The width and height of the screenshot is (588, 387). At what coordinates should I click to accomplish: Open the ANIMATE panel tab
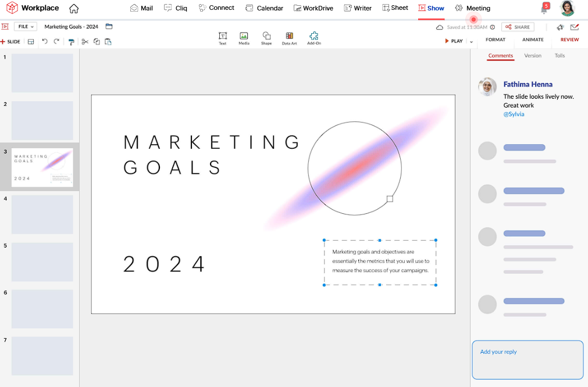tap(533, 40)
